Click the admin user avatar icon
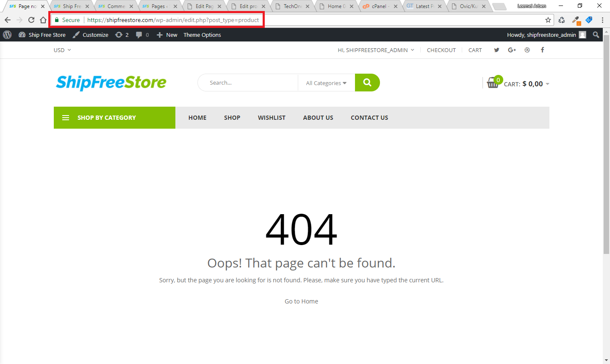Image resolution: width=610 pixels, height=364 pixels. (x=582, y=35)
